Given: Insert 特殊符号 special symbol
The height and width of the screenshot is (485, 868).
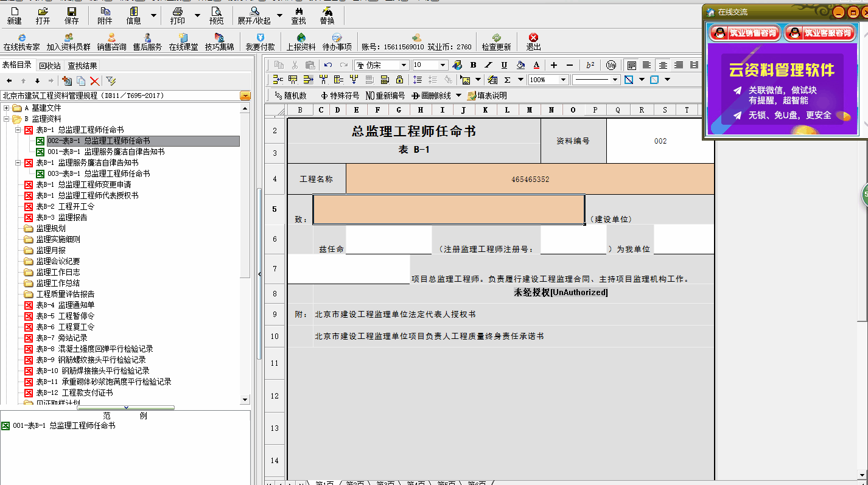Looking at the screenshot, I should pyautogui.click(x=340, y=96).
